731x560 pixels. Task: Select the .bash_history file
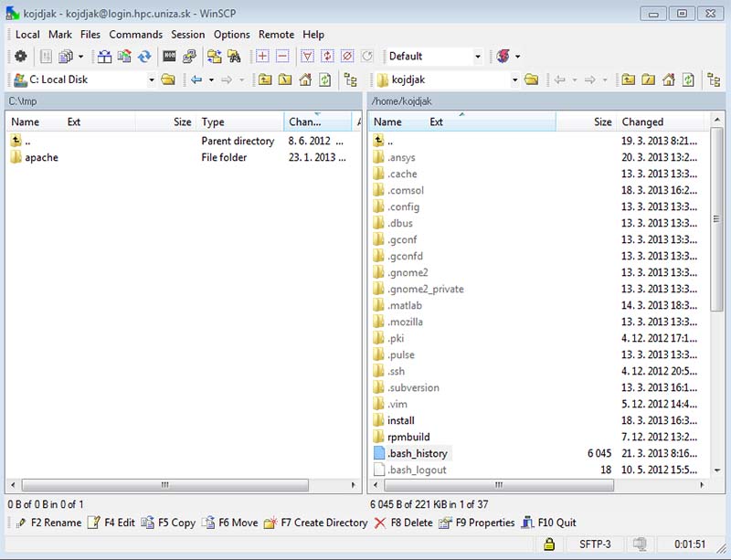[x=417, y=453]
